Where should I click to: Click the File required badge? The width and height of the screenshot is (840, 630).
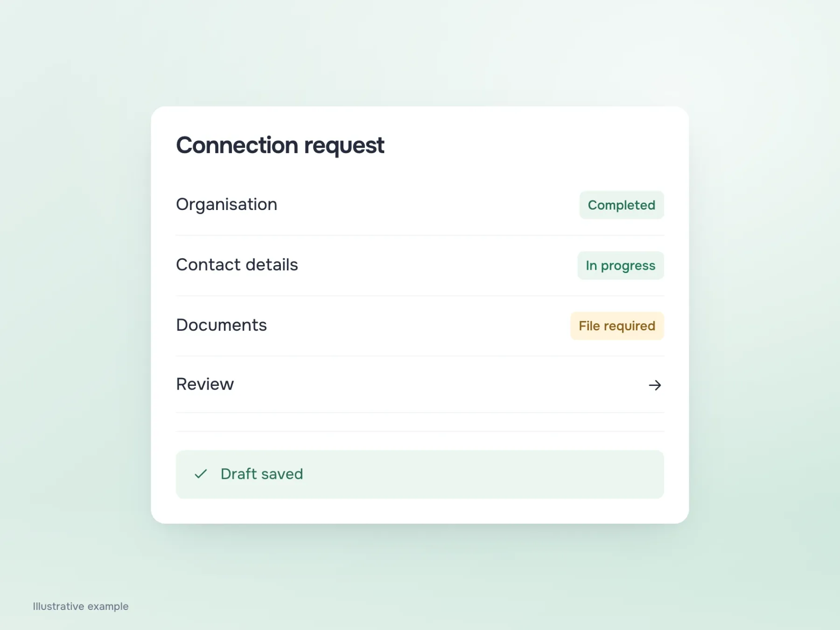617,326
